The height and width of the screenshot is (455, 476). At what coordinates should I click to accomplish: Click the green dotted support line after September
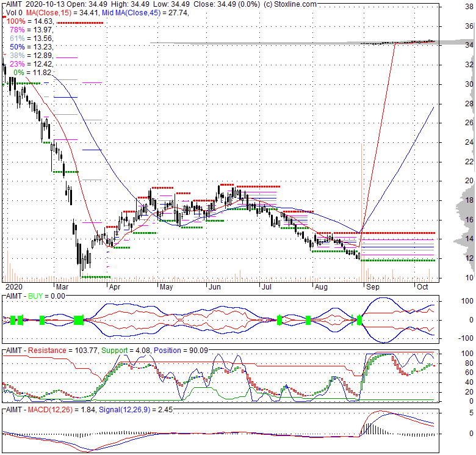tap(398, 260)
